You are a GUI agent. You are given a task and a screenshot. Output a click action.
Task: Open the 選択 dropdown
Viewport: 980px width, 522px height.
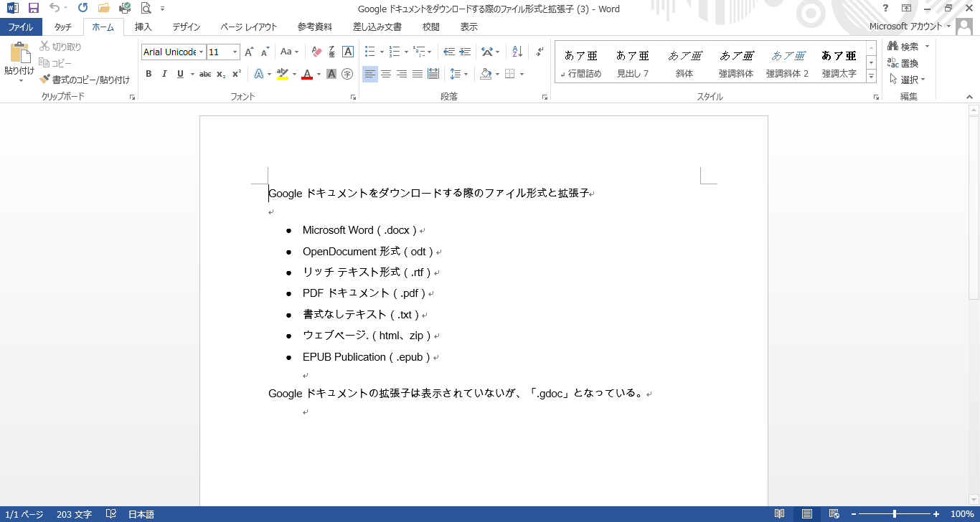(x=908, y=80)
